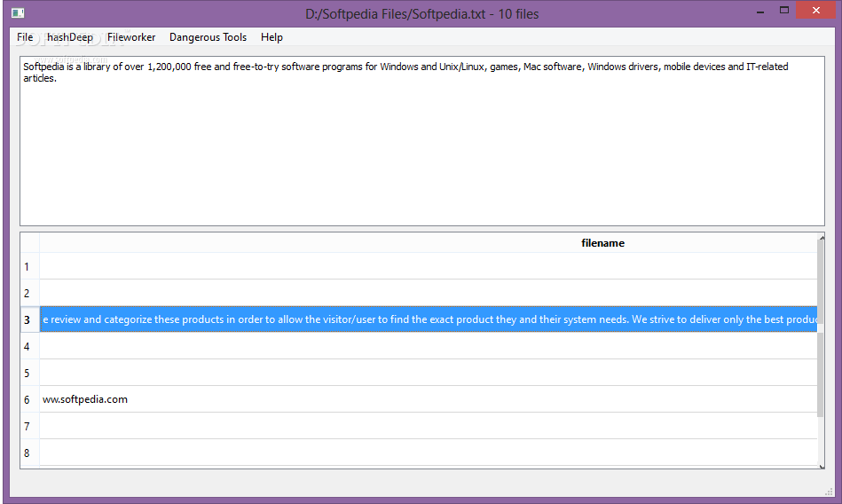Click the empty filename cell in row 4
Viewport: 842px width, 504px height.
pyautogui.click(x=429, y=346)
